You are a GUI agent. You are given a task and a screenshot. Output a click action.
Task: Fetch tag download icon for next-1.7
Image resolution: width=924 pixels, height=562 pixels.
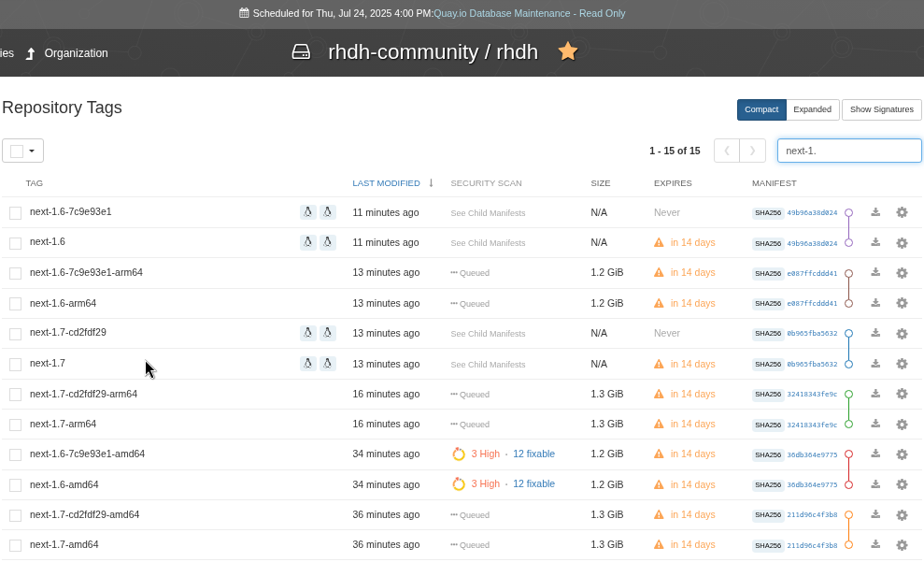click(x=875, y=363)
